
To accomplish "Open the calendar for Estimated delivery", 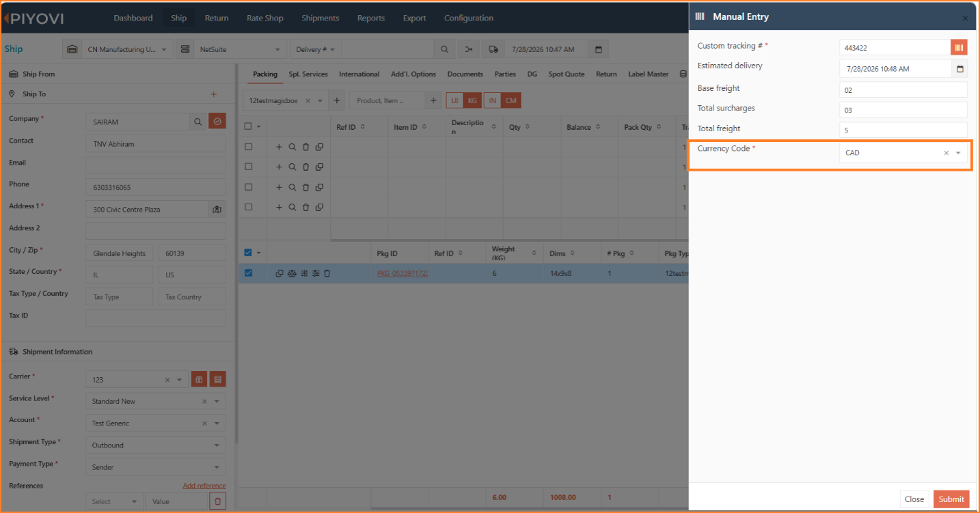I will pos(959,68).
